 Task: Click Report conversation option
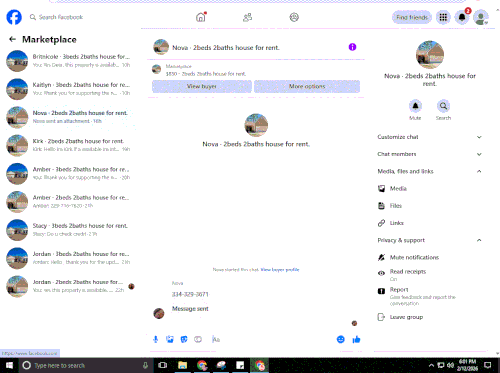(429, 296)
